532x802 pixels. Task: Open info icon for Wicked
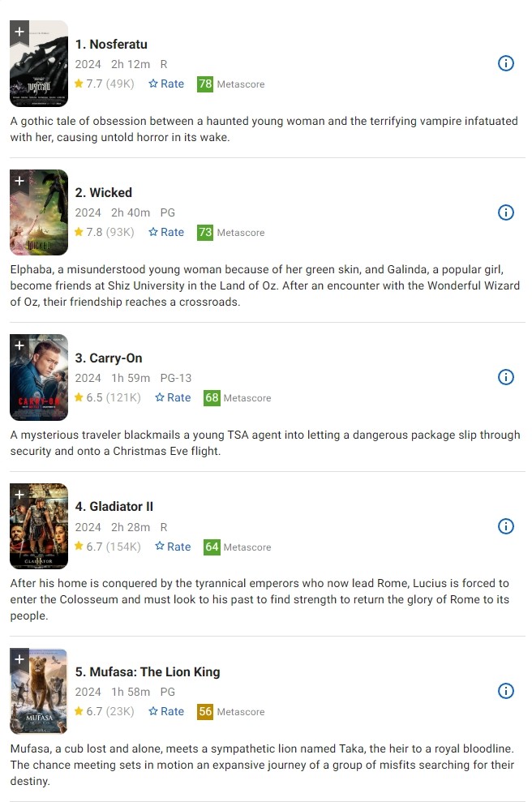coord(505,212)
